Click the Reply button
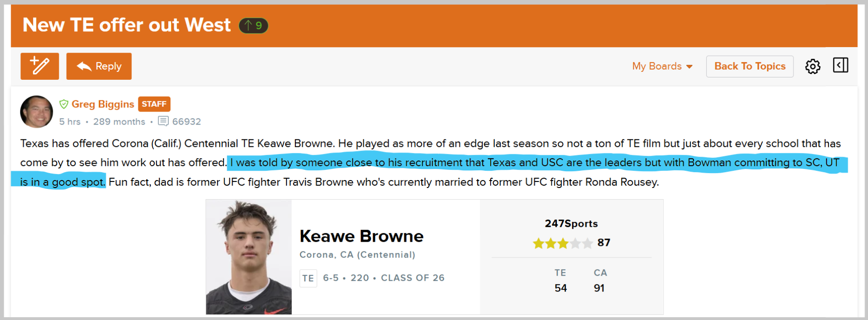The width and height of the screenshot is (868, 320). coord(99,66)
